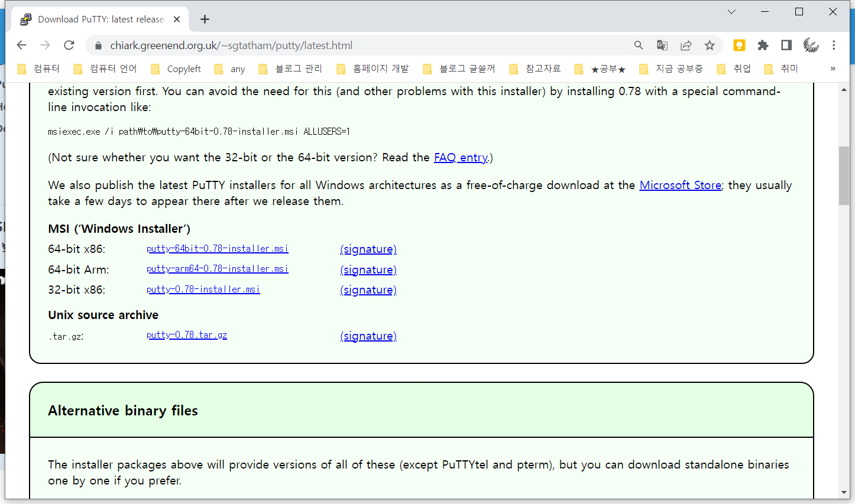The image size is (855, 504).
Task: Open signature for 32-bit x86 installer
Action: coord(368,290)
